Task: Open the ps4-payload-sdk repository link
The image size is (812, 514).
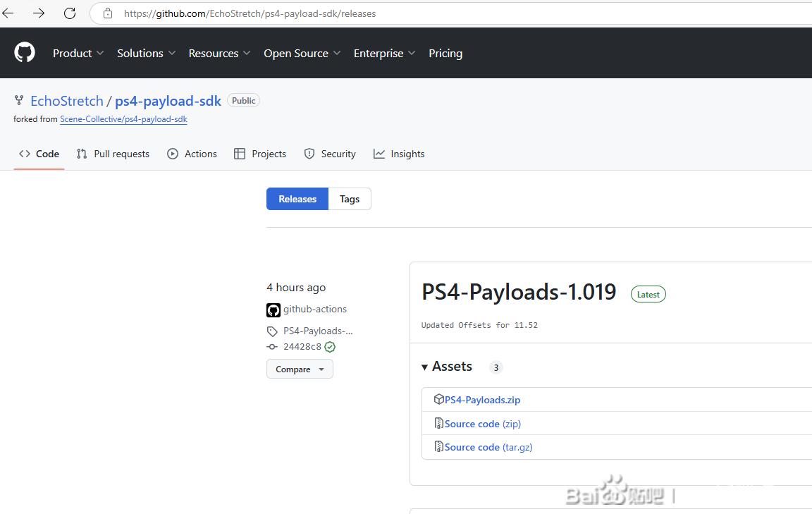Action: point(168,101)
